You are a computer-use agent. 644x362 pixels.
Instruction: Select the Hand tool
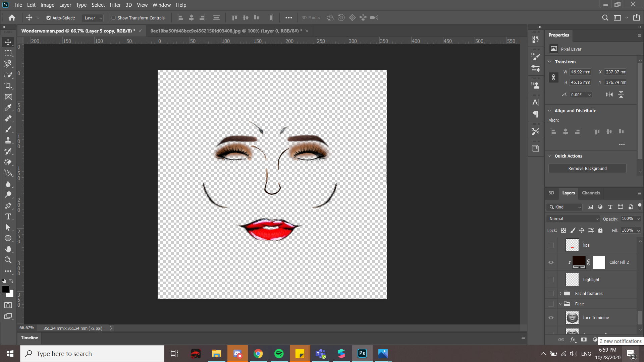8,249
